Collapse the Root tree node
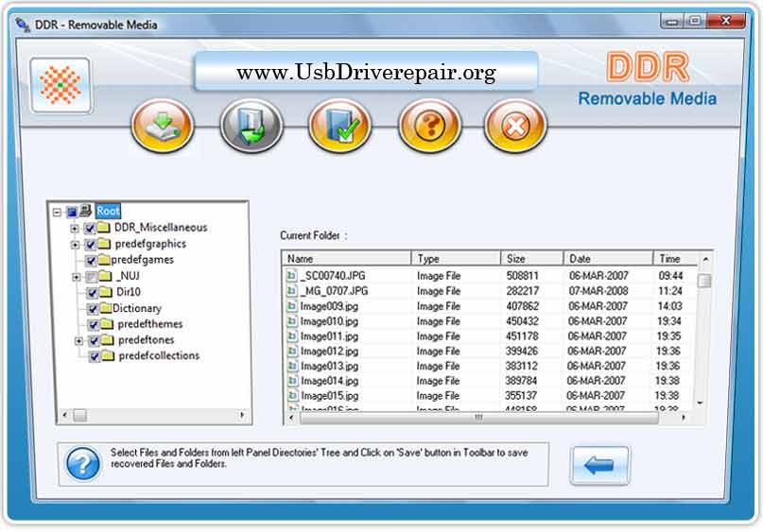 tap(57, 212)
